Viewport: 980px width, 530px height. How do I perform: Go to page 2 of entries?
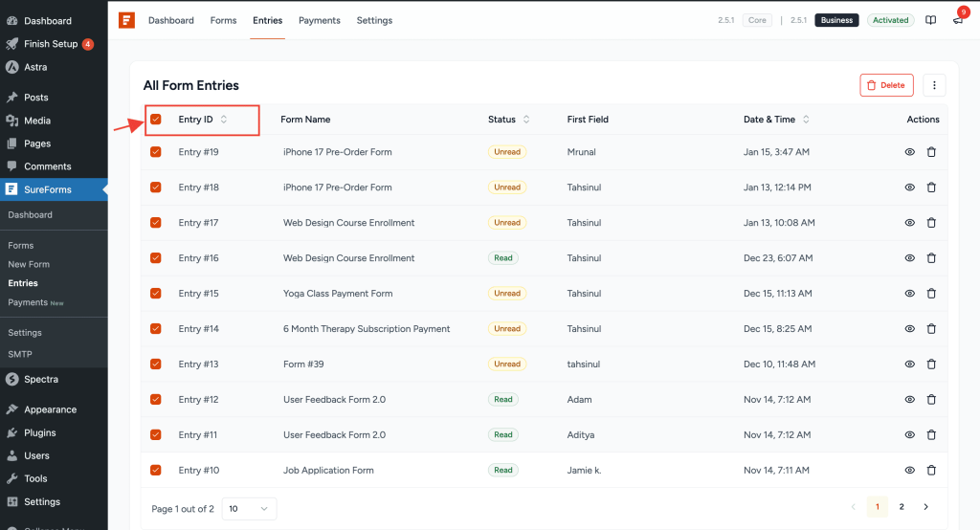[902, 507]
